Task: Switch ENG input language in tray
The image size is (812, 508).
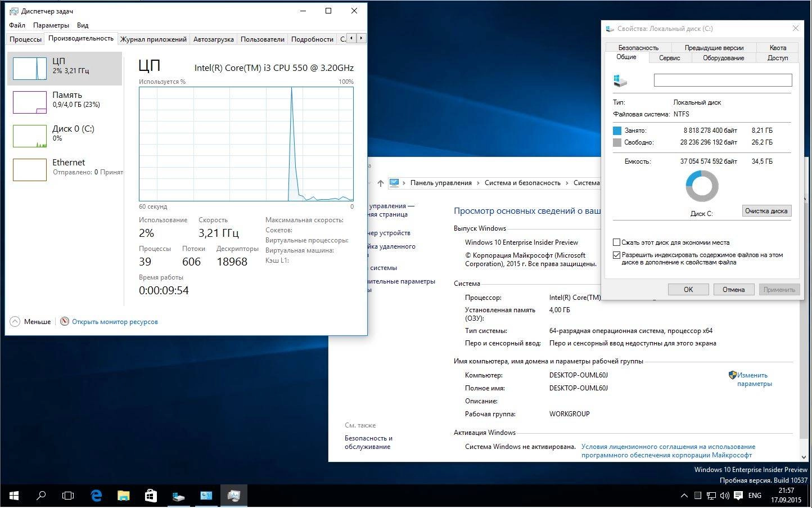Action: pyautogui.click(x=755, y=496)
